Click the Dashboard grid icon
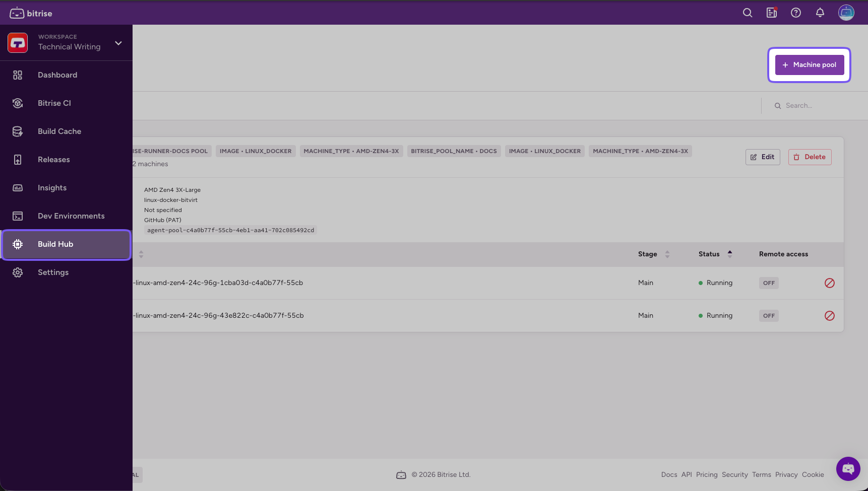This screenshot has height=491, width=868. [x=18, y=75]
